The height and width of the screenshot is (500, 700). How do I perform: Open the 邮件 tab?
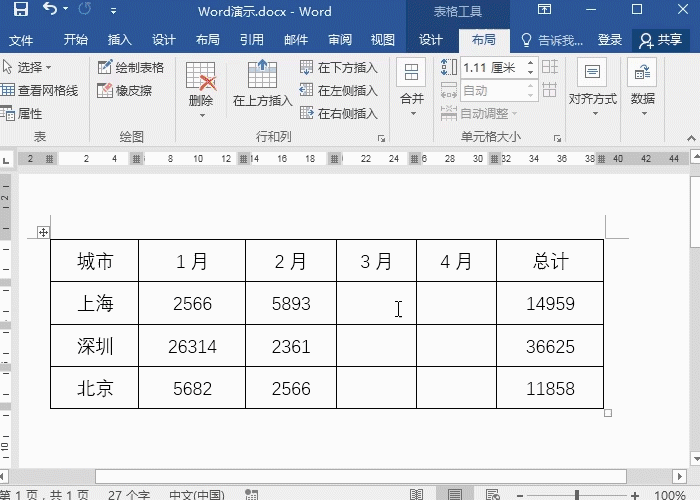296,40
